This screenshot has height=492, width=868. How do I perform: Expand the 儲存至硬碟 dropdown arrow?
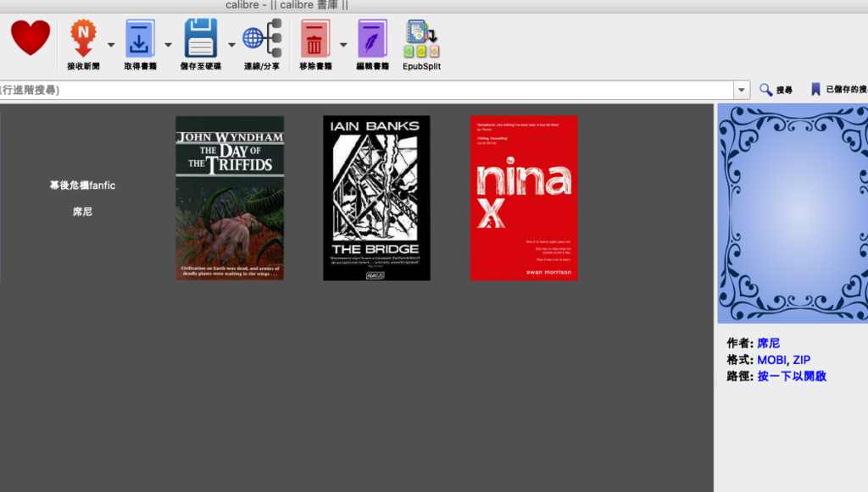[231, 45]
